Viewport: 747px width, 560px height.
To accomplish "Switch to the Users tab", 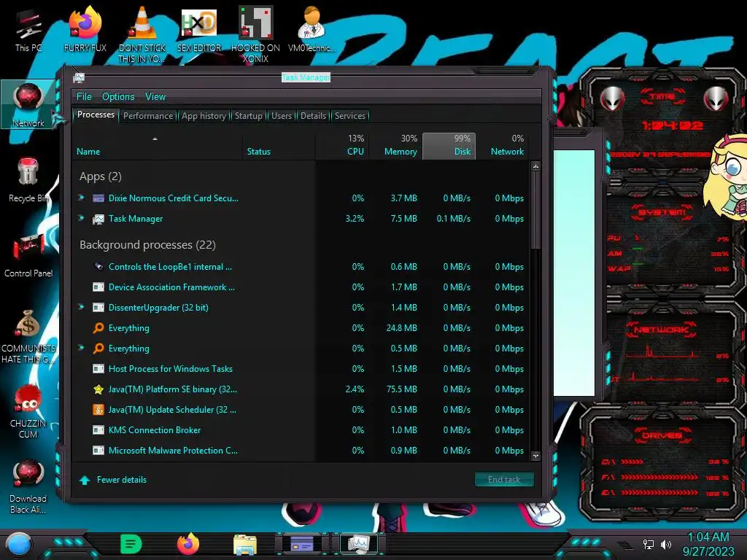I will [282, 116].
